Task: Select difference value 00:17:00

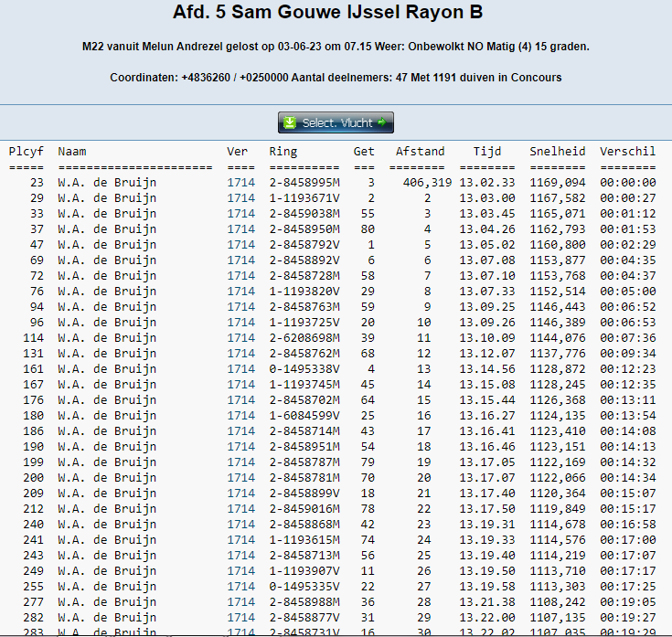Action: 628,540
